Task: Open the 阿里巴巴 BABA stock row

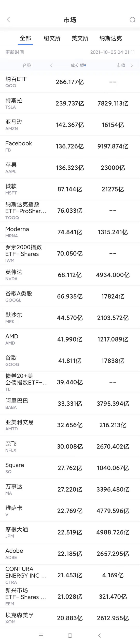Action: [x=70, y=404]
